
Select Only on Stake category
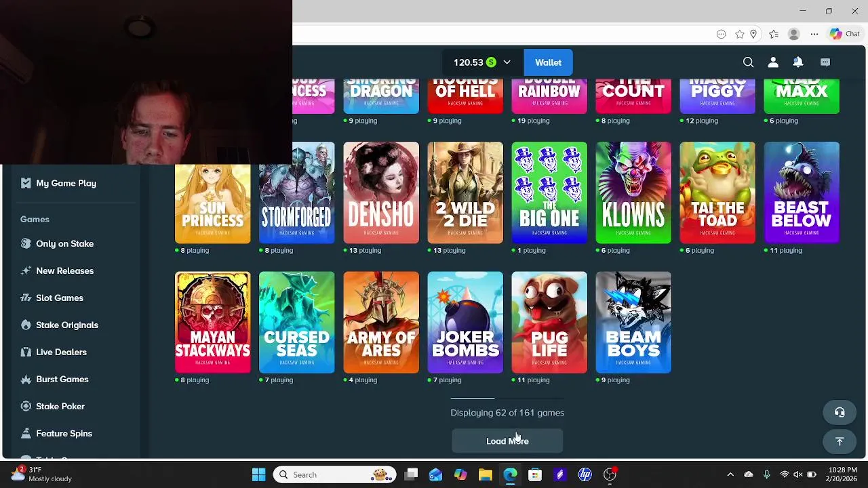tap(64, 243)
